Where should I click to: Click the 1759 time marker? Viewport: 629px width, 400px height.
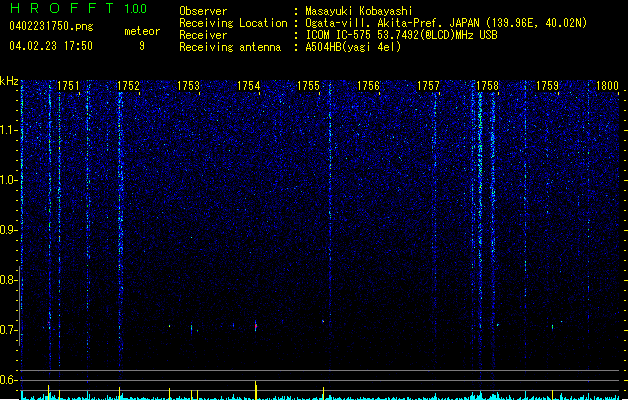click(x=547, y=86)
